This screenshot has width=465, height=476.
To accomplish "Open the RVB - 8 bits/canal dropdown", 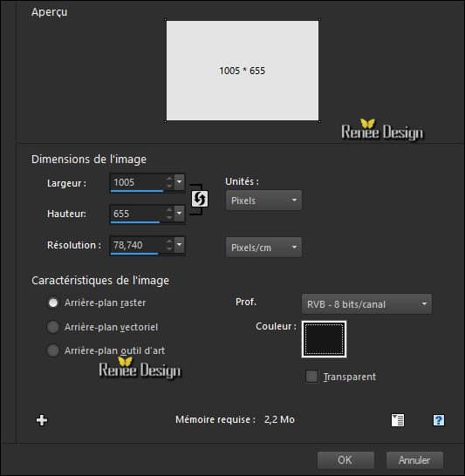I will click(x=366, y=304).
